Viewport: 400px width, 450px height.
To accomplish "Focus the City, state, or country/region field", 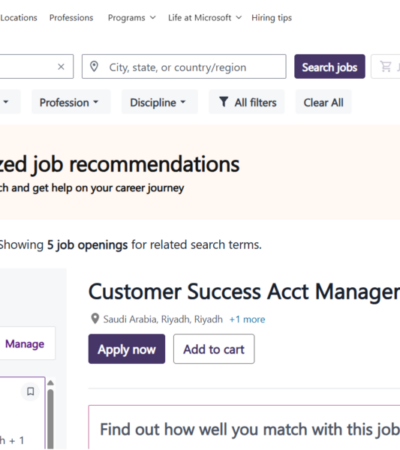I will 184,67.
